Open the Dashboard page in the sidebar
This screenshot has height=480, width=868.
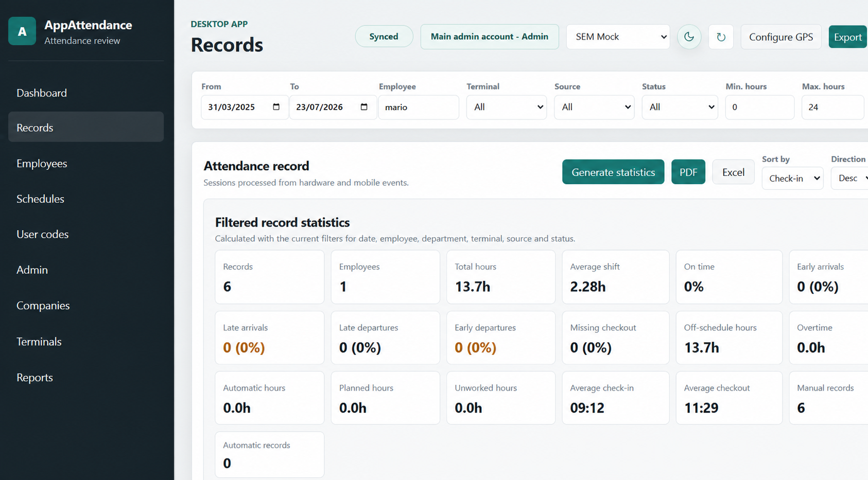42,93
